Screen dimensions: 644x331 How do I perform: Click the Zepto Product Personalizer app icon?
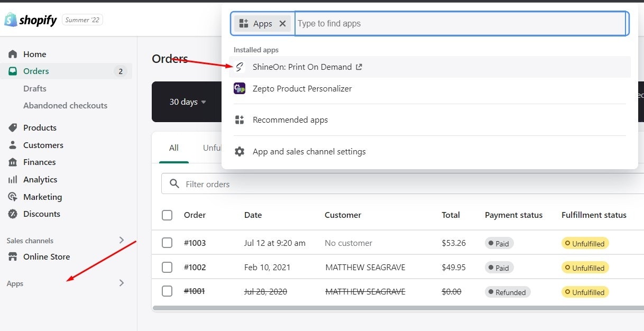(x=240, y=88)
